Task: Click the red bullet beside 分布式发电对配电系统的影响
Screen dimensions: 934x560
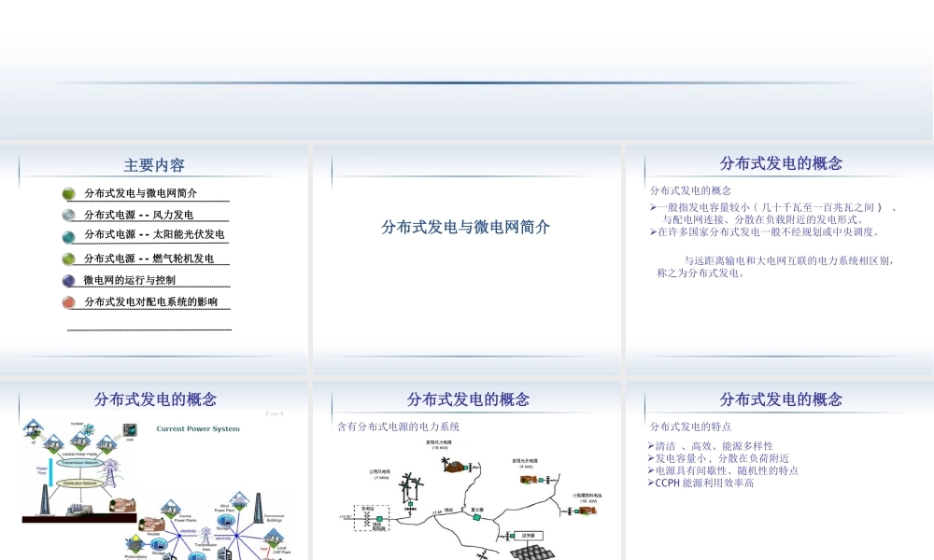Action: [x=68, y=302]
